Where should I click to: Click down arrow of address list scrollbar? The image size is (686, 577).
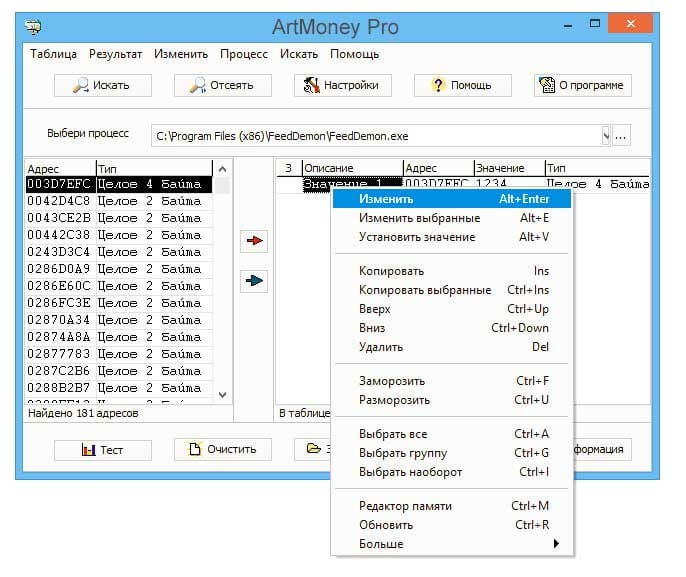pyautogui.click(x=222, y=395)
